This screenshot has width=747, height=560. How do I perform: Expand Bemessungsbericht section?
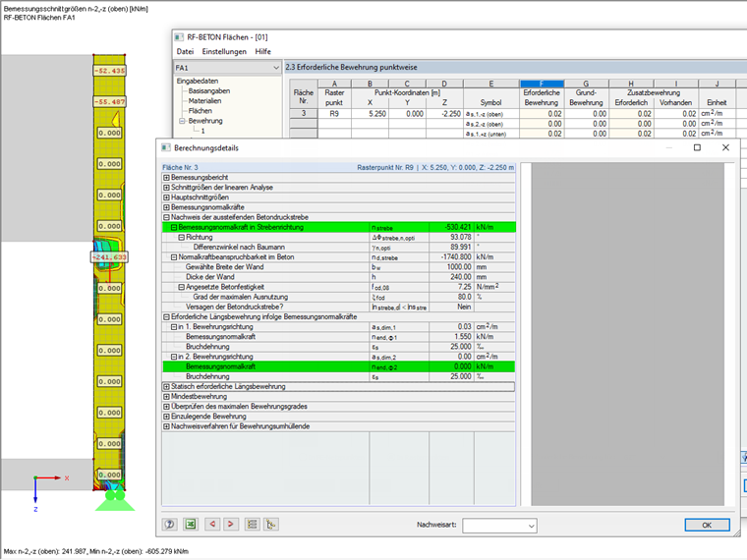coord(166,178)
